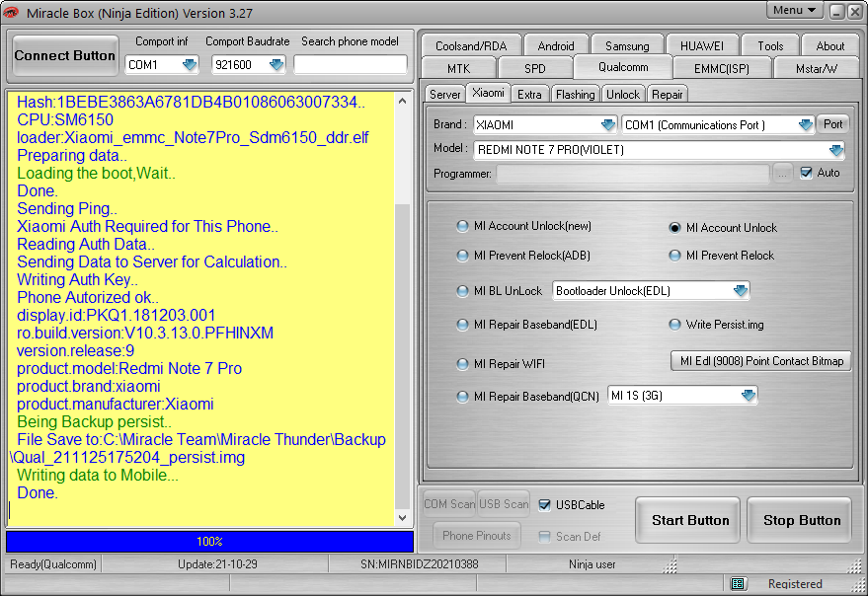Open the Menu dropdown in title bar
Viewport: 868px width, 596px height.
pyautogui.click(x=794, y=11)
